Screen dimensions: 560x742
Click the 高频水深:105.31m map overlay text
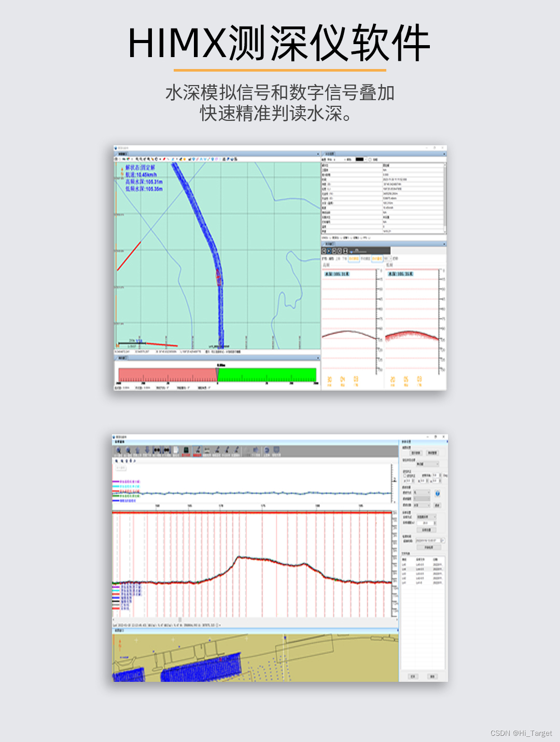click(144, 182)
